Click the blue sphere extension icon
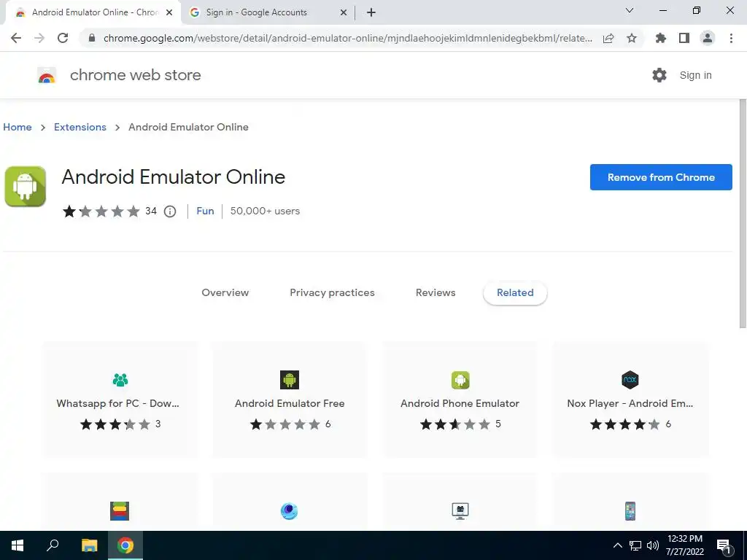747x560 pixels. coord(289,511)
